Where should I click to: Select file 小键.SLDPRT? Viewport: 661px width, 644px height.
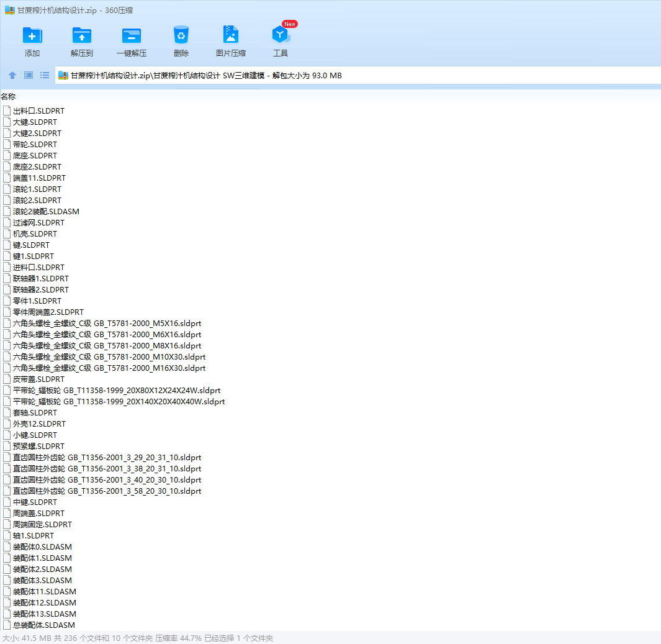[35, 435]
